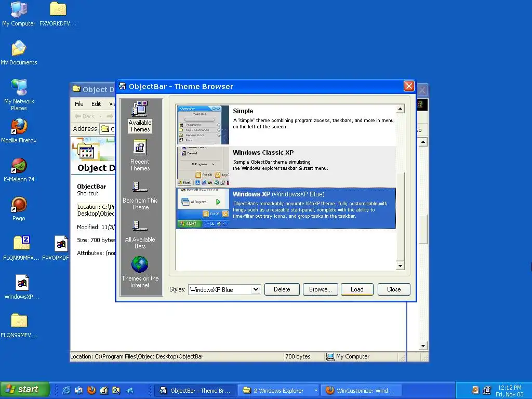Click the ObjectBar - Theme Br... taskbar button
This screenshot has width=532, height=399.
click(195, 391)
